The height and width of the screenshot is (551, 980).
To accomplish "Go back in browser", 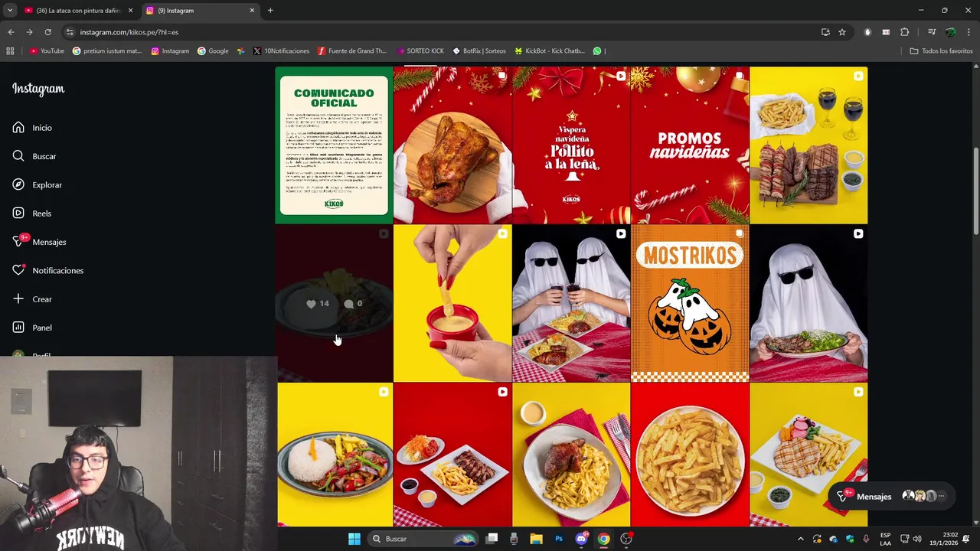I will coord(11,32).
